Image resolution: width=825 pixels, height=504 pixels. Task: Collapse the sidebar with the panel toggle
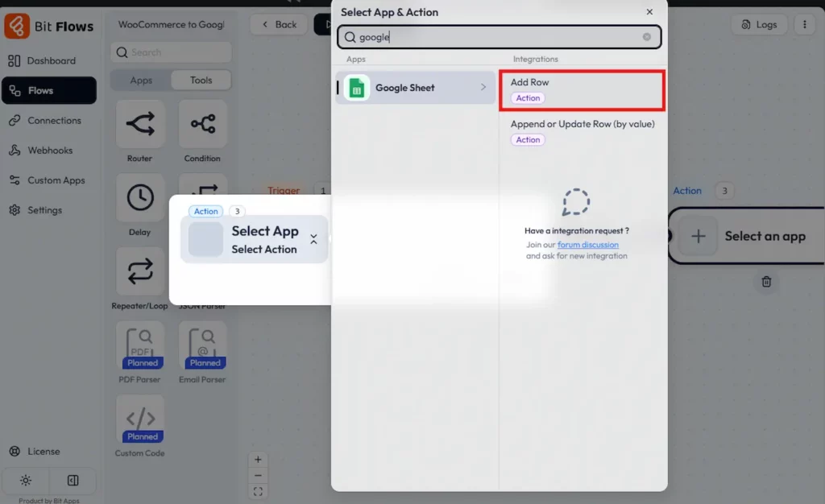click(73, 481)
